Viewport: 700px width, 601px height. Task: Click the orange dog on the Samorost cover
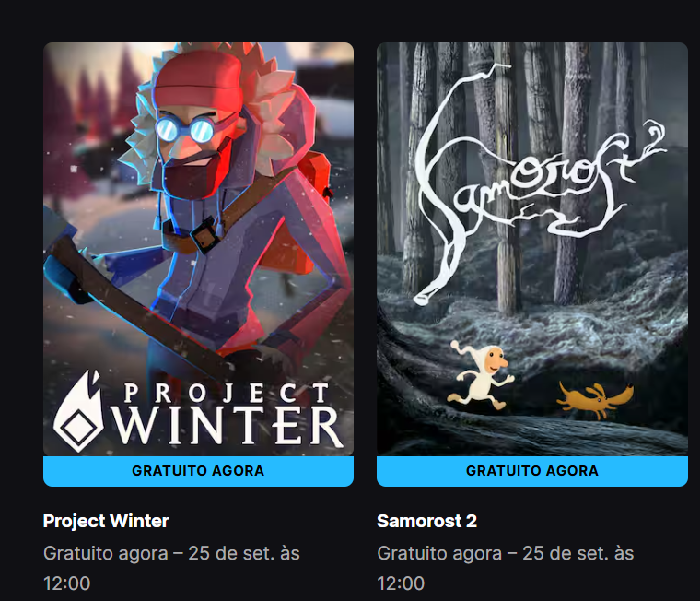[x=595, y=399]
